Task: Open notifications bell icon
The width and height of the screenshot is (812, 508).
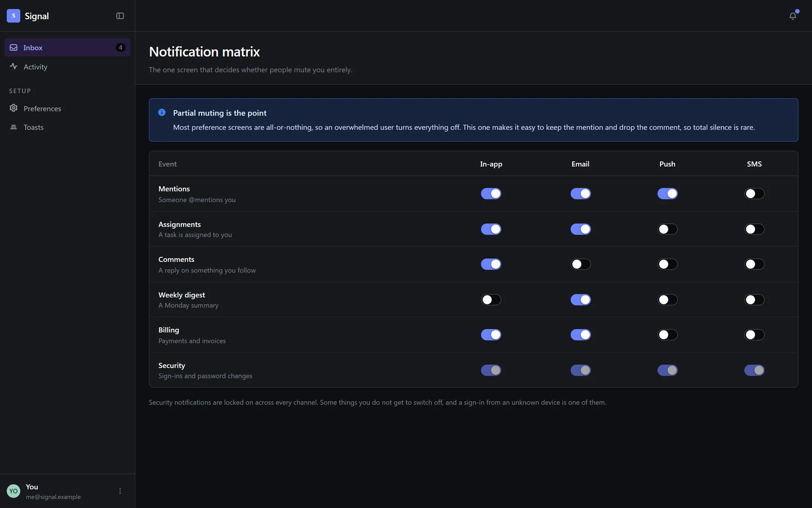Action: [792, 16]
